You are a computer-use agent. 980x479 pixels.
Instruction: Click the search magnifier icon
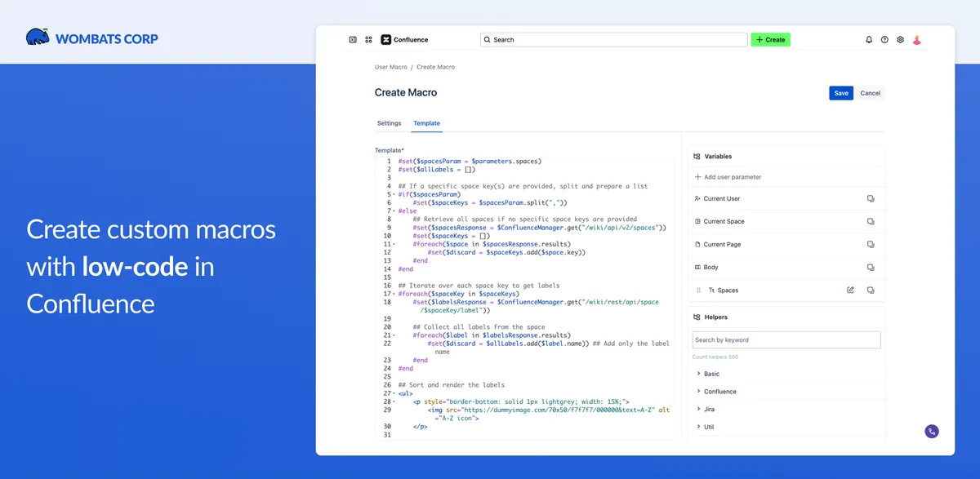tap(487, 39)
